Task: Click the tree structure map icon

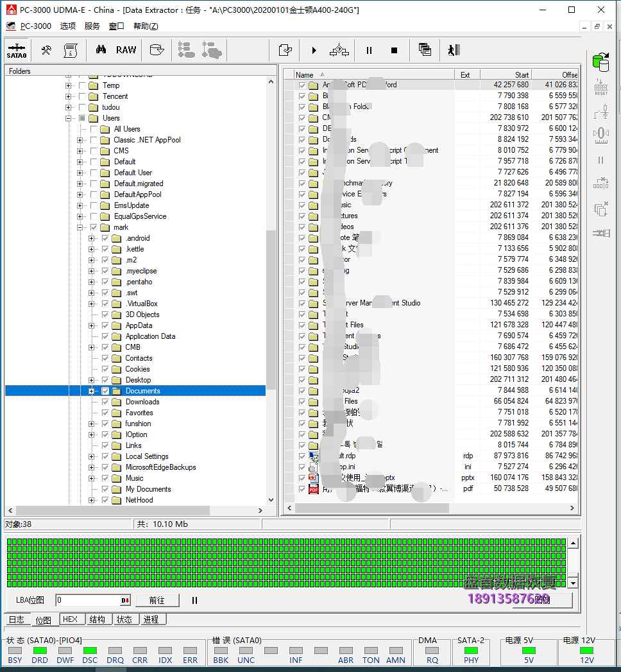Action: click(186, 50)
